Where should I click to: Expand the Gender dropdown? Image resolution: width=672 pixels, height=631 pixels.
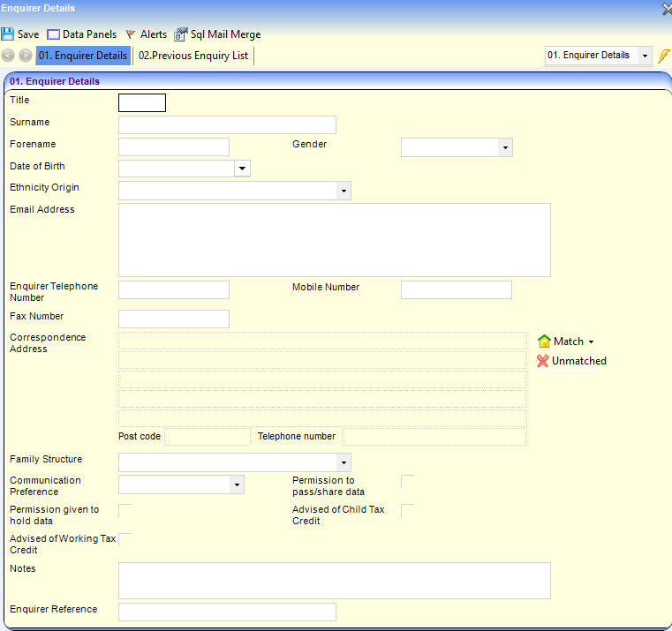504,148
